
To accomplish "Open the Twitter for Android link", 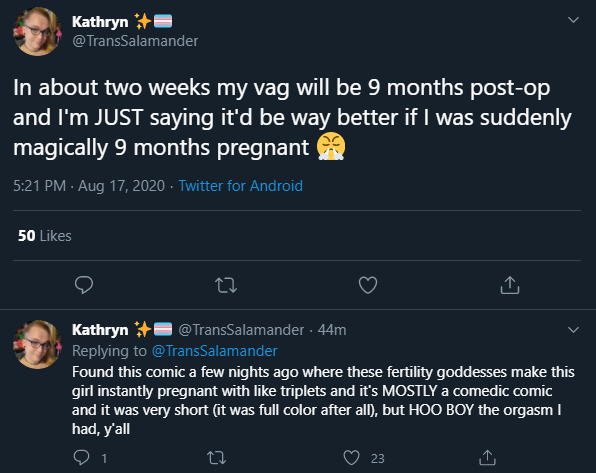I will click(241, 186).
